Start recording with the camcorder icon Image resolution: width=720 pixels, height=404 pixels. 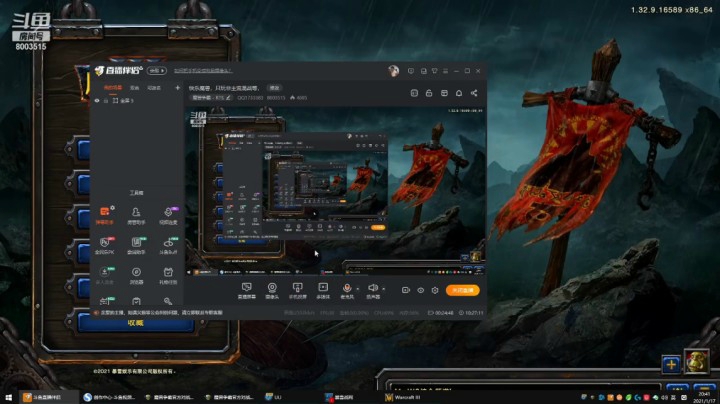(405, 290)
